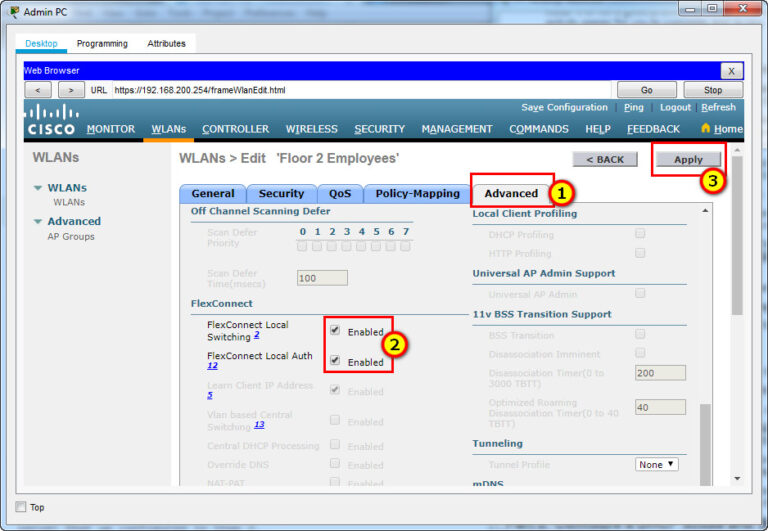Viewport: 768px width, 531px height.
Task: Click the Apply button
Action: click(688, 159)
